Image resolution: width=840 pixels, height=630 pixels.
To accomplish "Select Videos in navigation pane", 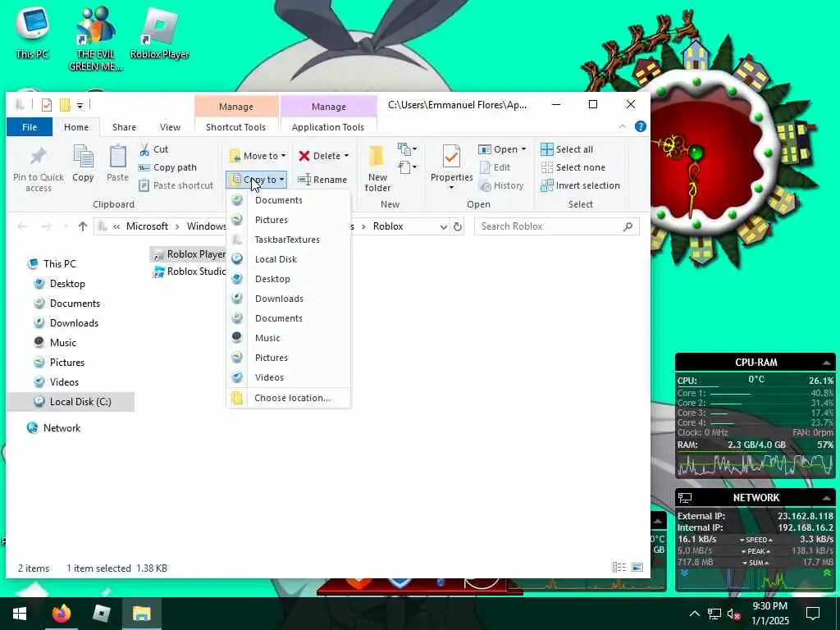I will 64,382.
